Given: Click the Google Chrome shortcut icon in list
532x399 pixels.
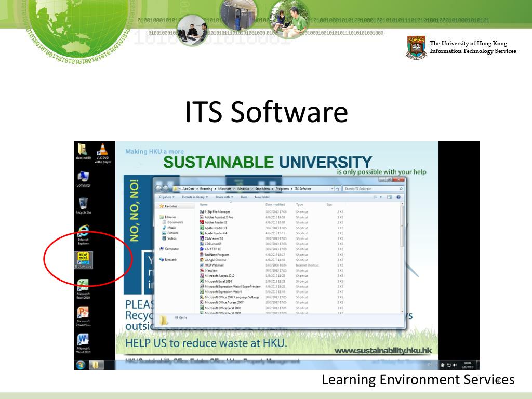Looking at the screenshot, I should 202,260.
